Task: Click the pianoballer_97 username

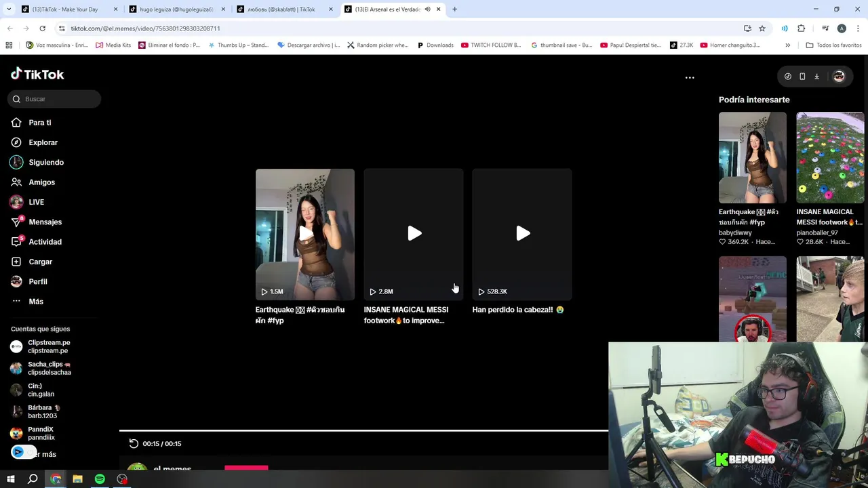Action: coord(817,232)
